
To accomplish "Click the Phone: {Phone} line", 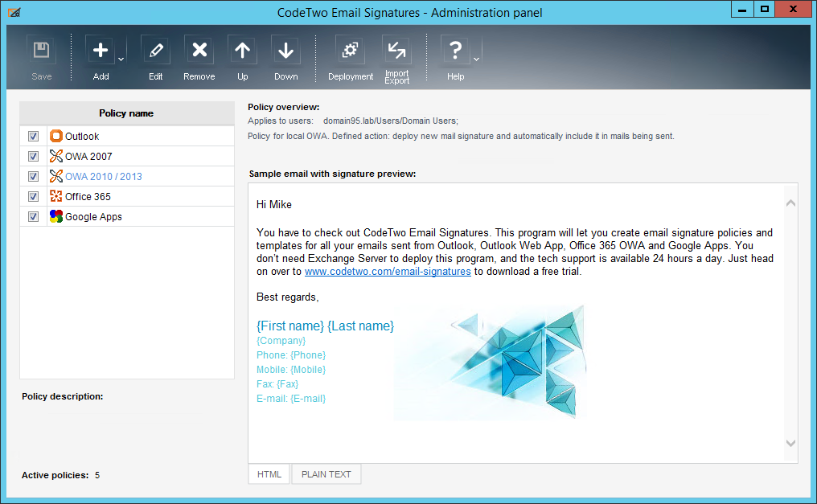I will [x=291, y=355].
